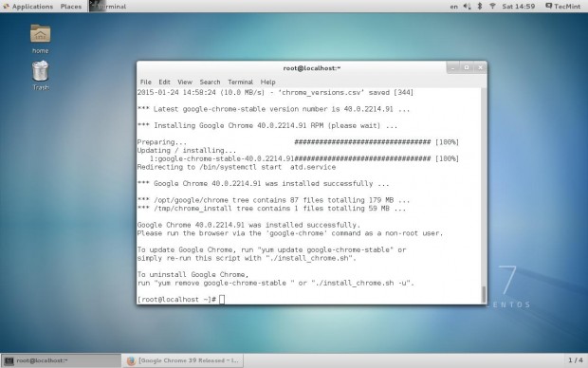Open the terminal Edit menu
Viewport: 588px width, 368px height.
[164, 83]
